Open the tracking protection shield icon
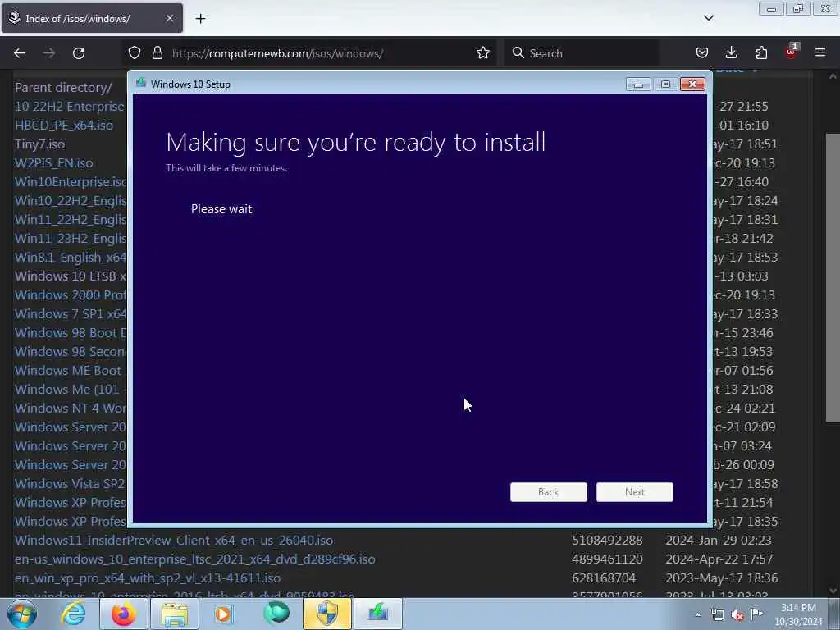 coord(135,52)
